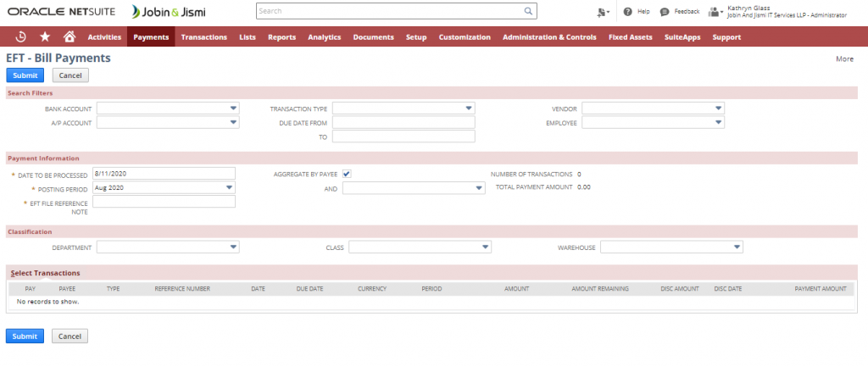Click the user role avatar icon
This screenshot has width=868, height=367.
714,12
